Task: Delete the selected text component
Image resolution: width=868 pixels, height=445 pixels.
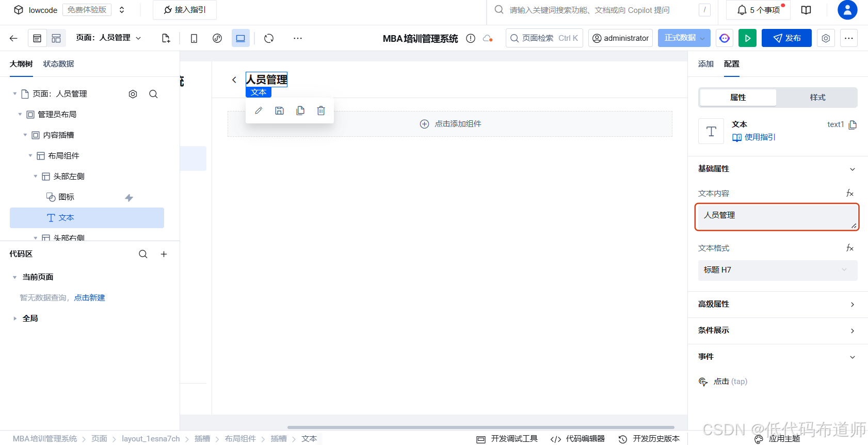Action: [x=321, y=110]
